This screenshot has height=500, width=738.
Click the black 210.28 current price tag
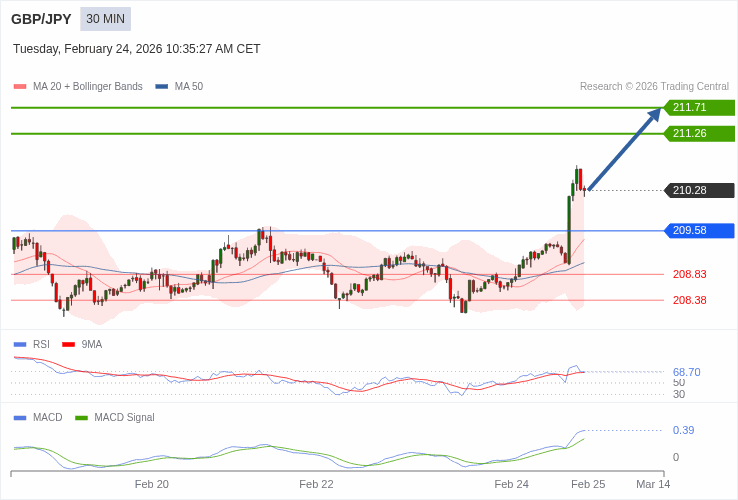pyautogui.click(x=699, y=191)
